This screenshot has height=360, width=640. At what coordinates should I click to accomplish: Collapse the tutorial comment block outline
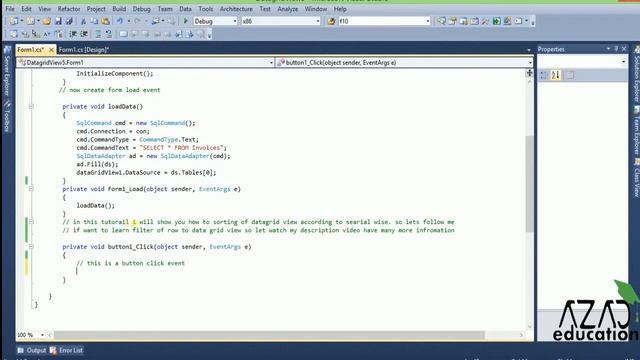pos(31,222)
